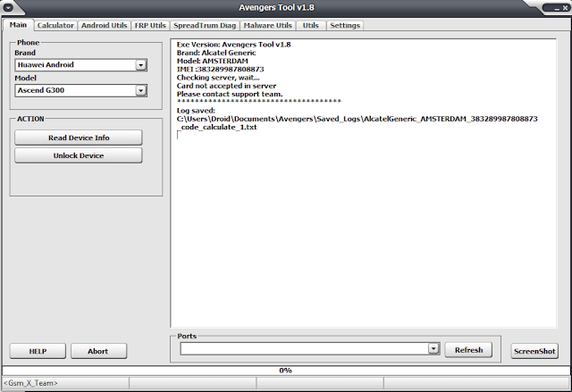Click the 0% progress bar
The width and height of the screenshot is (572, 392).
click(286, 371)
